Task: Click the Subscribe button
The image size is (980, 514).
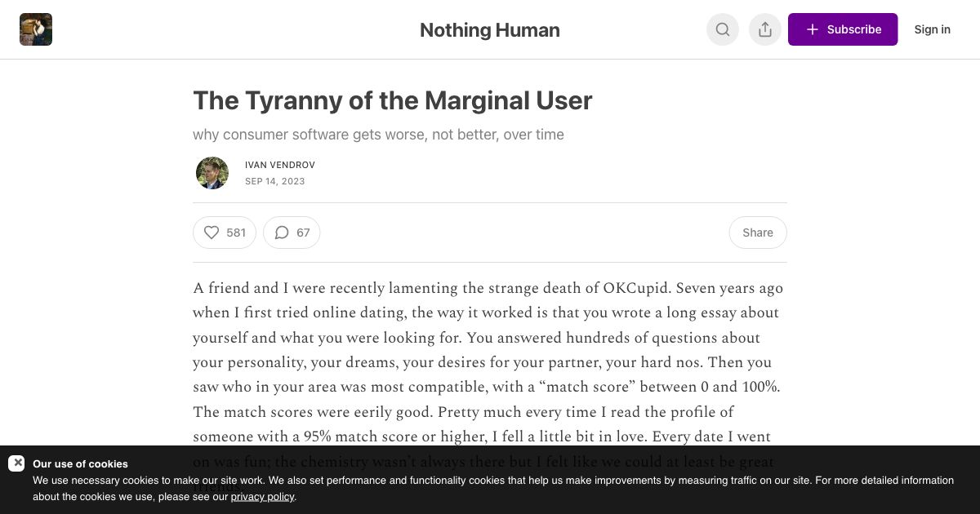Action: click(x=843, y=29)
